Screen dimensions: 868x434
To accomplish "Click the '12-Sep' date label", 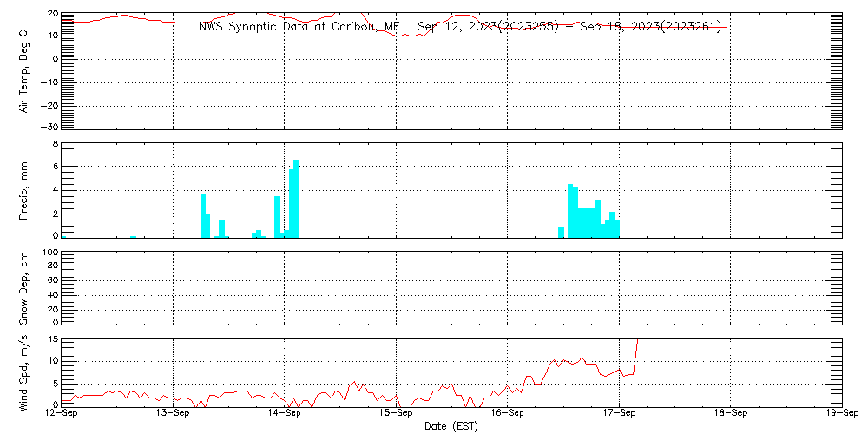I will [62, 415].
